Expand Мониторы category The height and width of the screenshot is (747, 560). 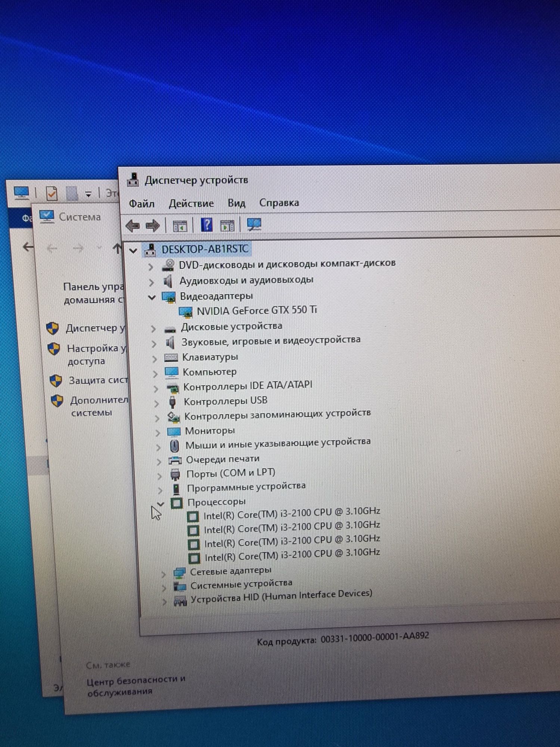(x=158, y=433)
